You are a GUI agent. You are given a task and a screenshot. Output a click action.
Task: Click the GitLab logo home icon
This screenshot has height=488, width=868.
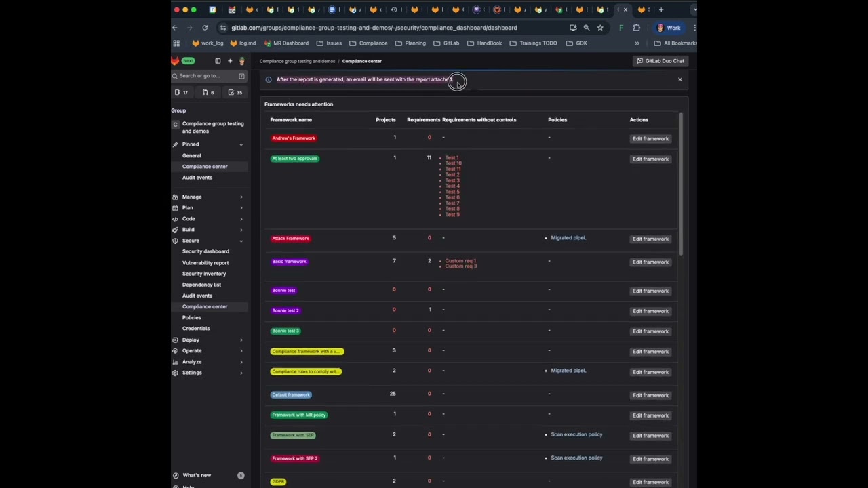pos(175,61)
